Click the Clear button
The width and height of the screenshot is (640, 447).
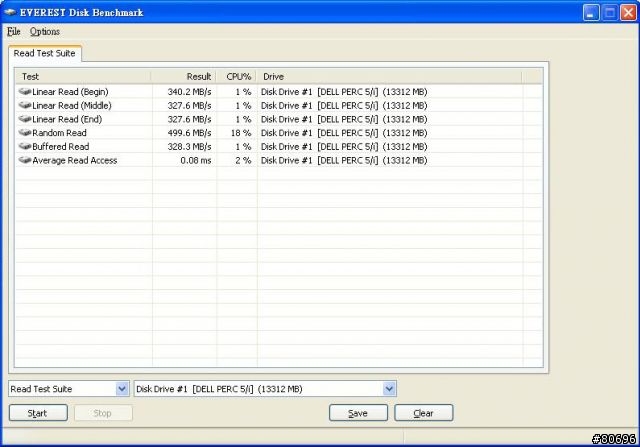[x=423, y=413]
